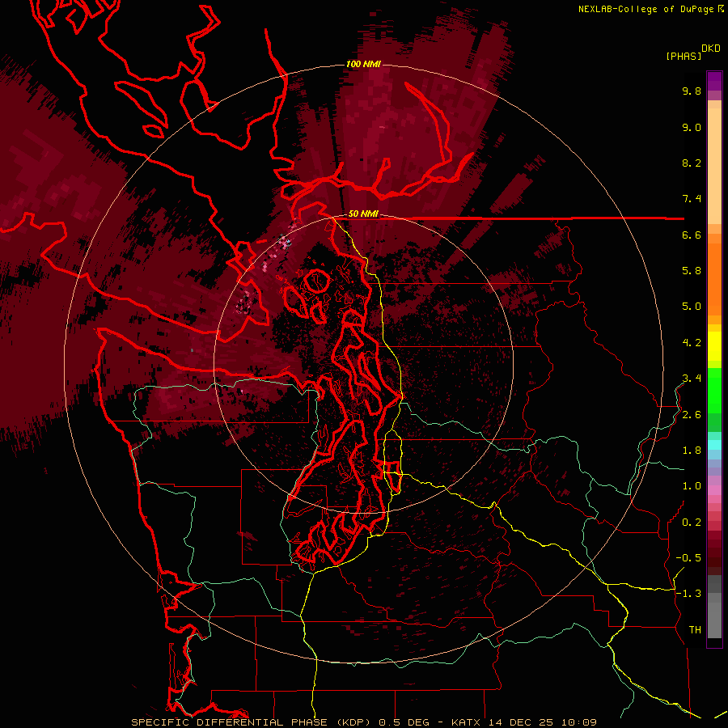Click the KATX station identifier in caption
Viewport: 728px width, 728px height.
(x=467, y=722)
